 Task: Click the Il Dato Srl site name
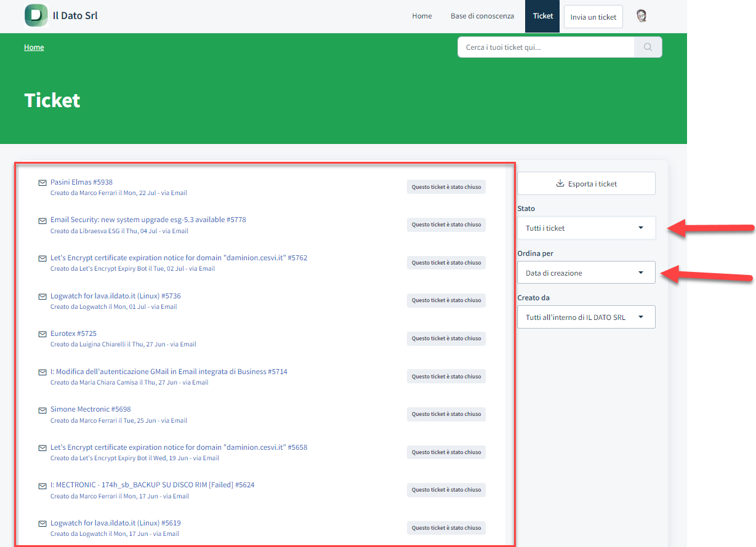coord(75,15)
